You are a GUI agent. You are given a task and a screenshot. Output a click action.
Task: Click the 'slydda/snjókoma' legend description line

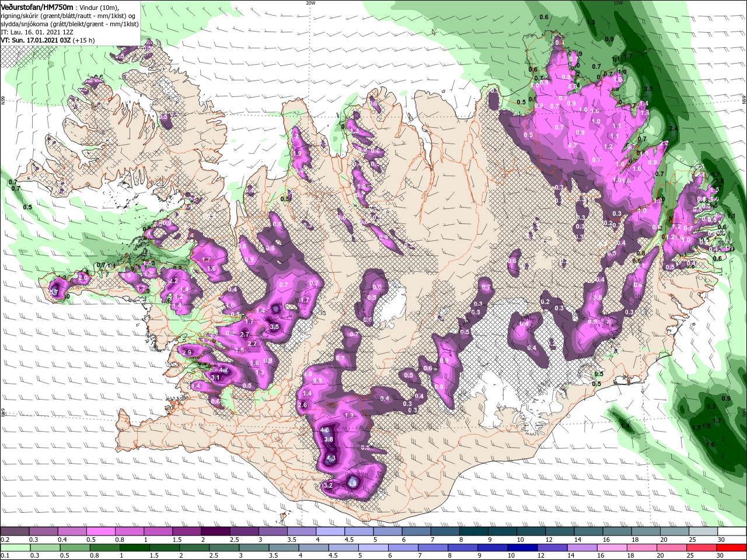pyautogui.click(x=69, y=24)
